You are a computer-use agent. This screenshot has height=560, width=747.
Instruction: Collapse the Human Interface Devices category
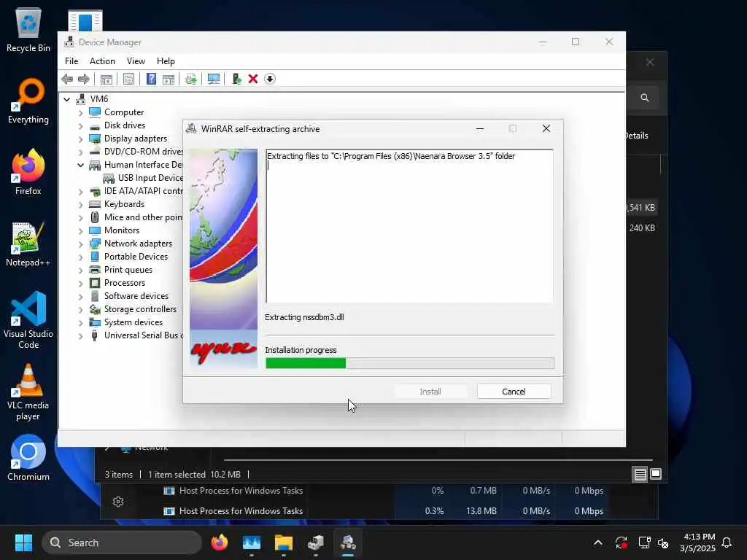80,166
